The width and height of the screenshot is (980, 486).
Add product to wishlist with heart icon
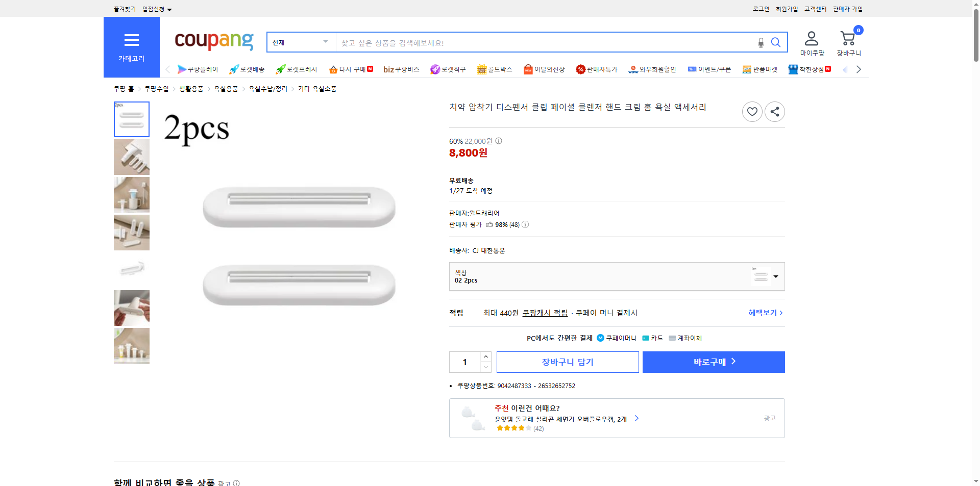click(x=752, y=111)
